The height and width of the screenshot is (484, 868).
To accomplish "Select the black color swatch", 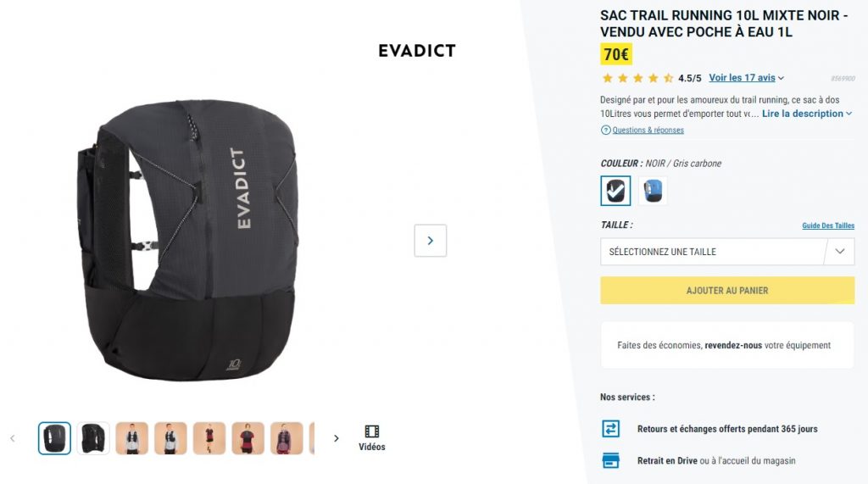I will [x=615, y=191].
